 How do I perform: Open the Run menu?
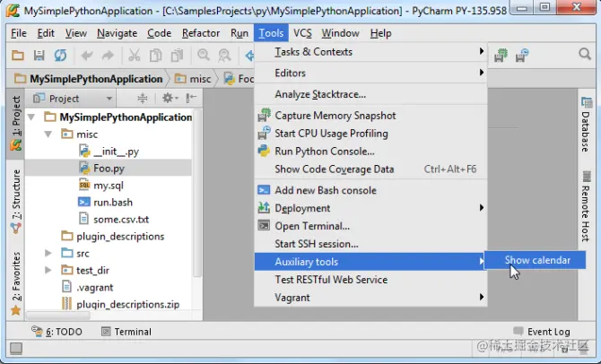click(x=240, y=33)
